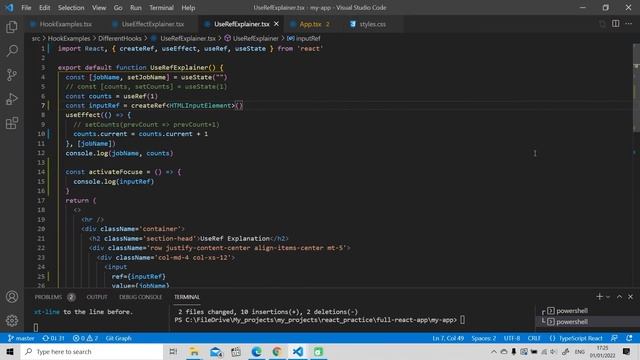Click Ln 7, Col 49 indicator
This screenshot has height=360, width=640.
(x=448, y=338)
